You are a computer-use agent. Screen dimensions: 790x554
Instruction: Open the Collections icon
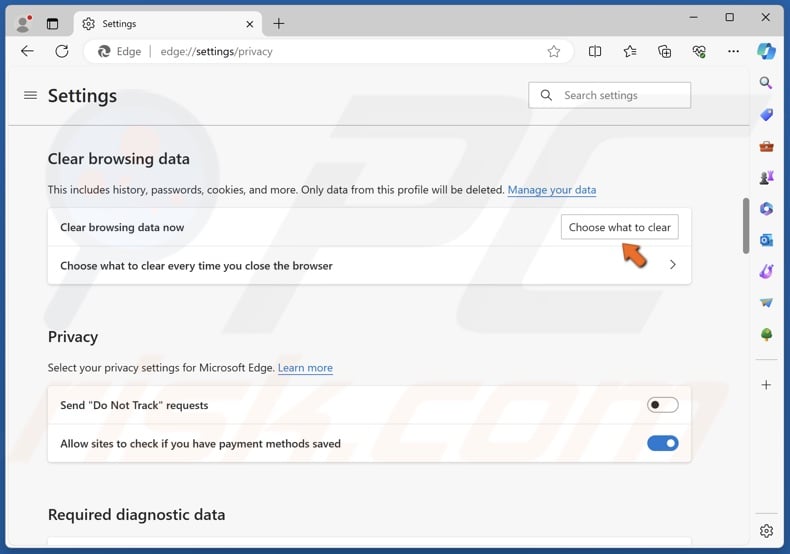[665, 51]
